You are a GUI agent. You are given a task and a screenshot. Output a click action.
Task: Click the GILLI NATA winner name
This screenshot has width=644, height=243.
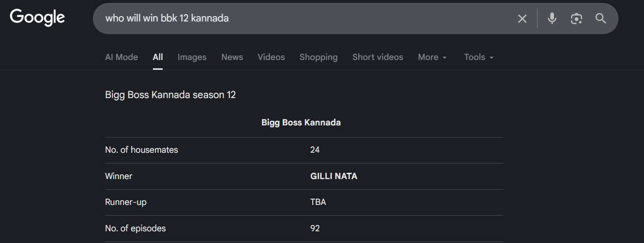[334, 176]
